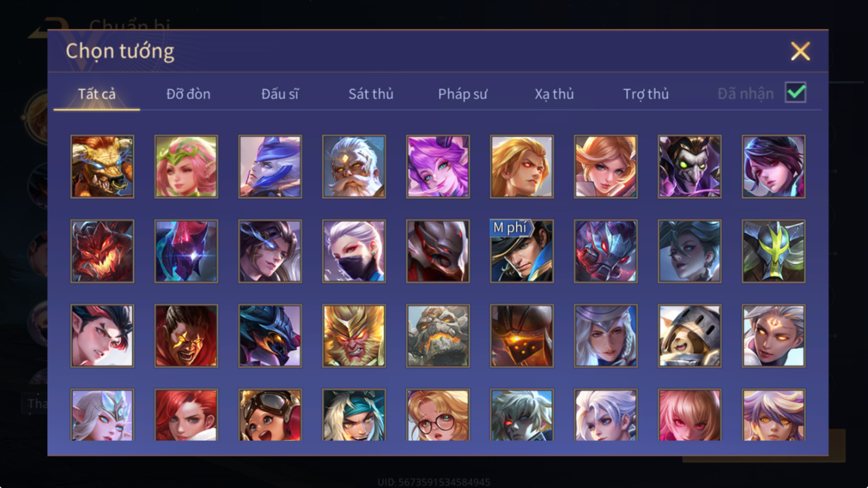Close the "Chọn tướng" dialog
The height and width of the screenshot is (488, 868).
coord(800,51)
